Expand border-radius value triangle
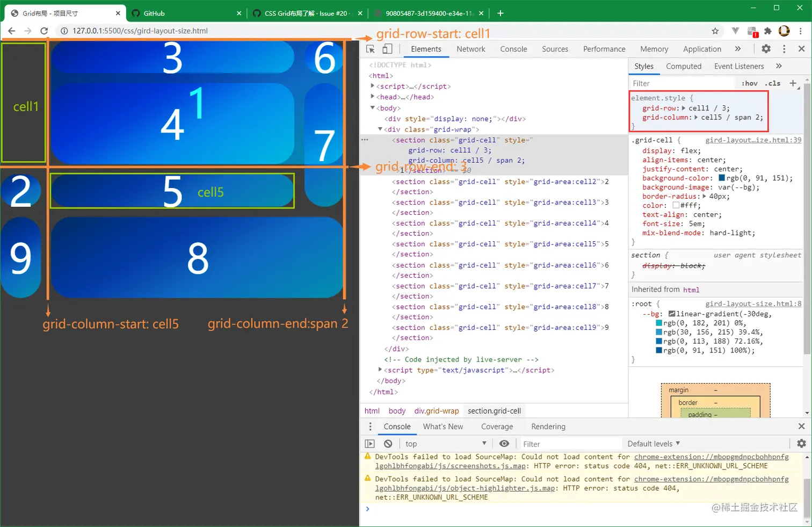812x527 pixels. (704, 196)
